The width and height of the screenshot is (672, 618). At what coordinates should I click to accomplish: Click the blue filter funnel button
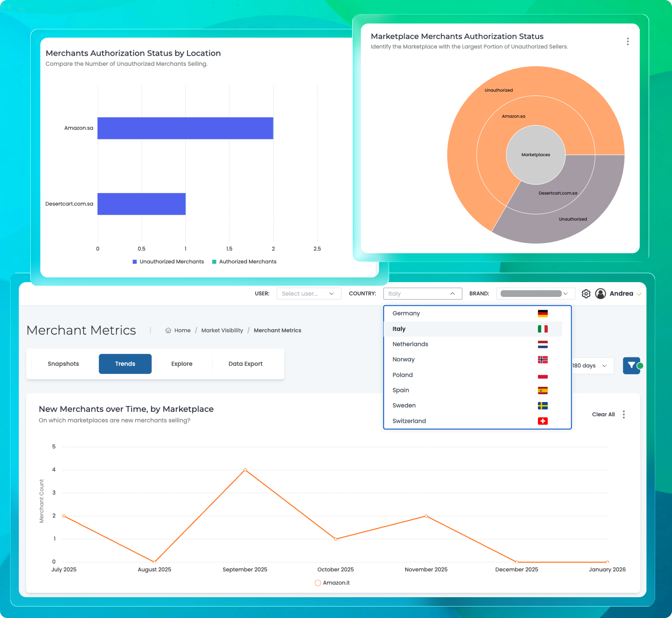(631, 365)
